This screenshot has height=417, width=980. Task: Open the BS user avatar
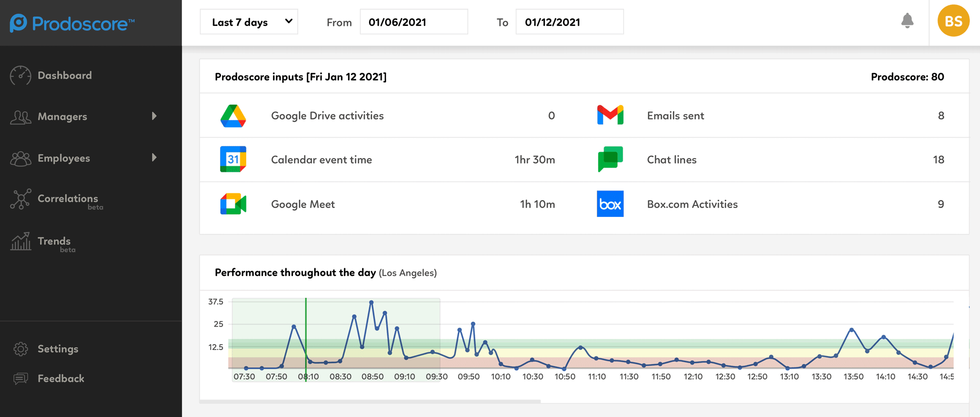(953, 21)
